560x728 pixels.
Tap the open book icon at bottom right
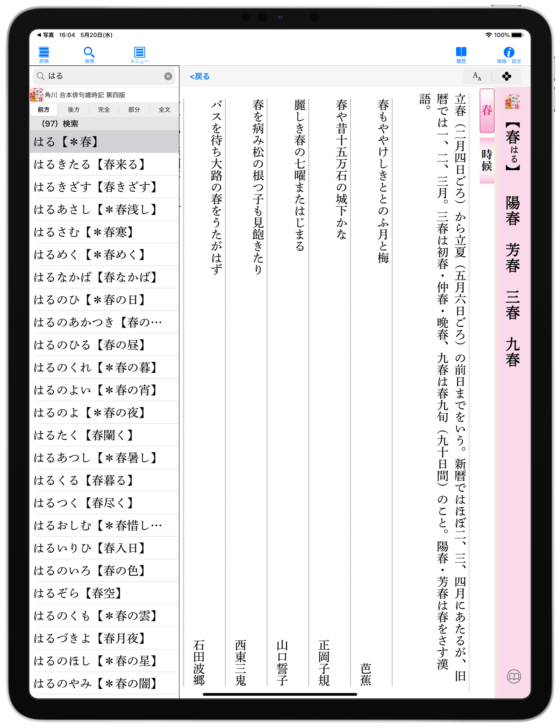click(x=514, y=676)
